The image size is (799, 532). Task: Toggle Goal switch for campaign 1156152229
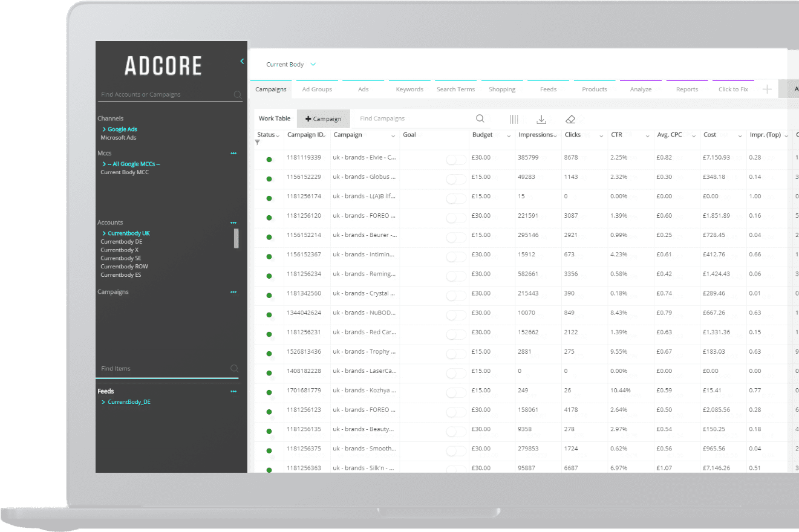[456, 179]
